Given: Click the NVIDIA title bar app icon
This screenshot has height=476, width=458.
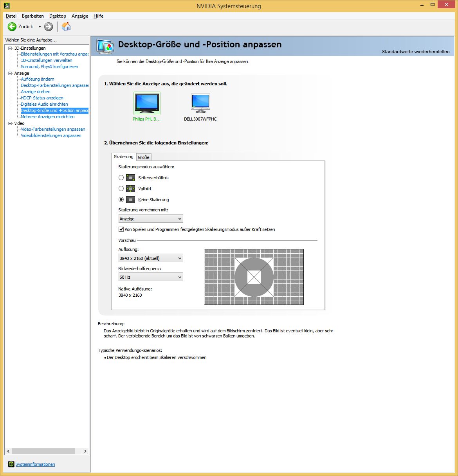Looking at the screenshot, I should 7,5.
